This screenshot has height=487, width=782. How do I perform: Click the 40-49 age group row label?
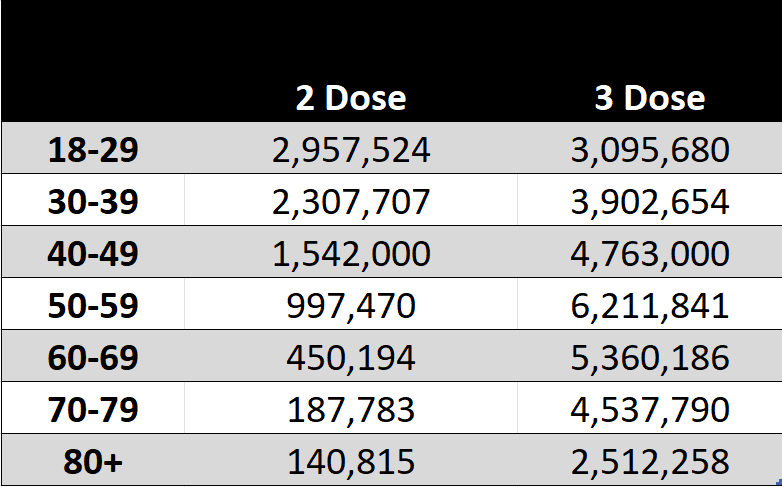point(93,253)
